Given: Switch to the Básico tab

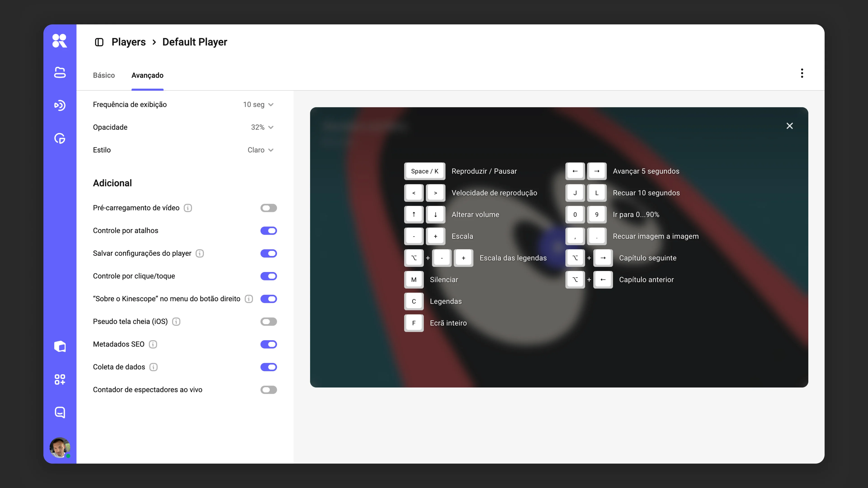Looking at the screenshot, I should tap(104, 75).
